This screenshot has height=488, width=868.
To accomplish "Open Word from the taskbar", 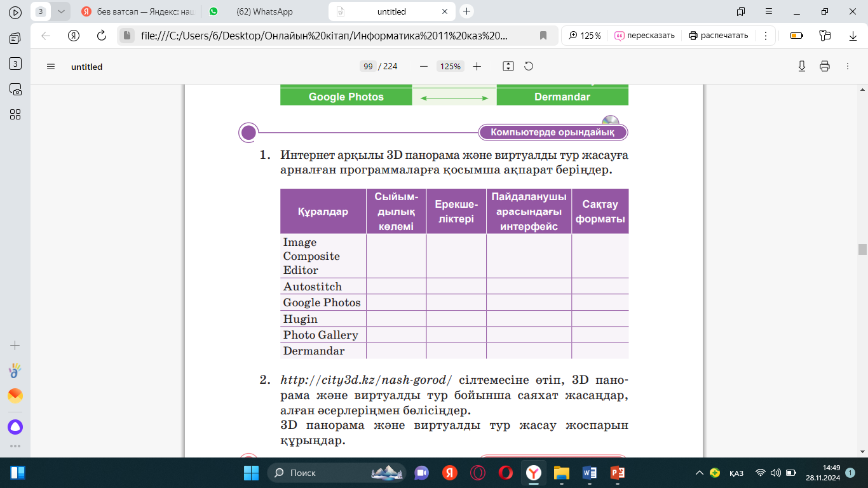I will [x=590, y=473].
